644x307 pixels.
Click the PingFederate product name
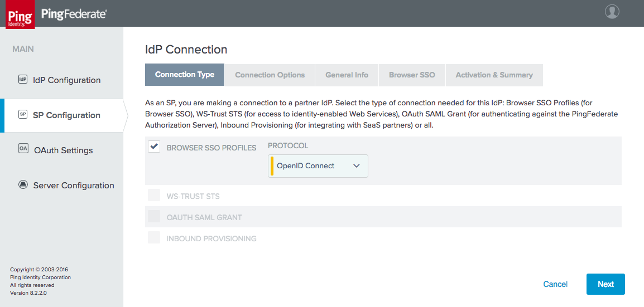[74, 14]
